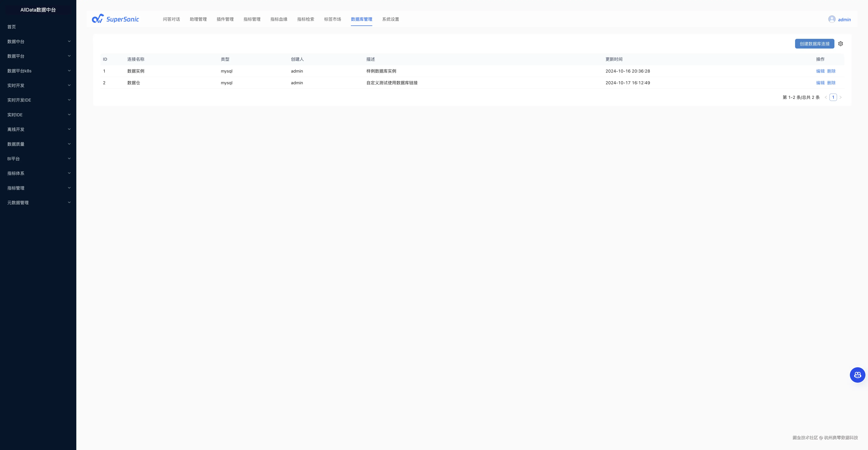Expand the 元数据管理 sidebar chevron

tap(69, 202)
